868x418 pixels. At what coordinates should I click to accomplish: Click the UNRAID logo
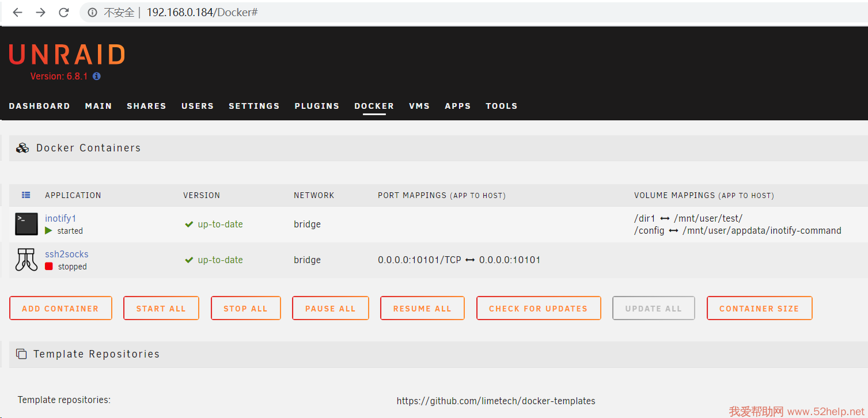pyautogui.click(x=67, y=55)
